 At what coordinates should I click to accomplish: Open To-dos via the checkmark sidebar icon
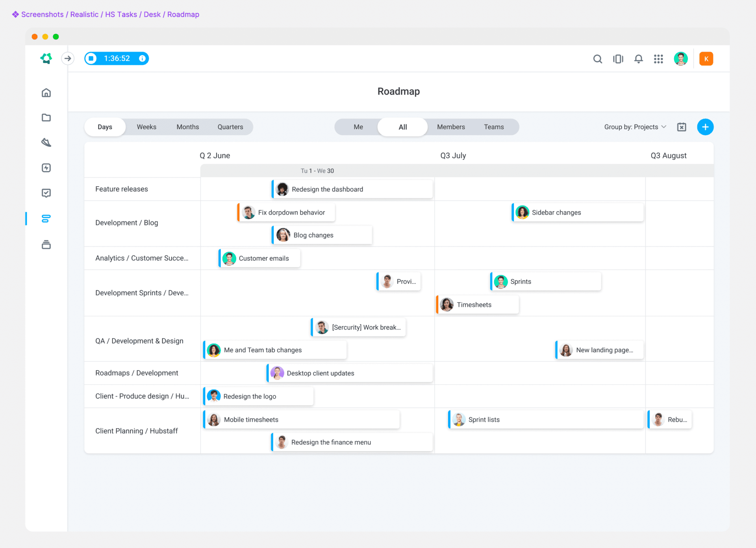tap(46, 193)
